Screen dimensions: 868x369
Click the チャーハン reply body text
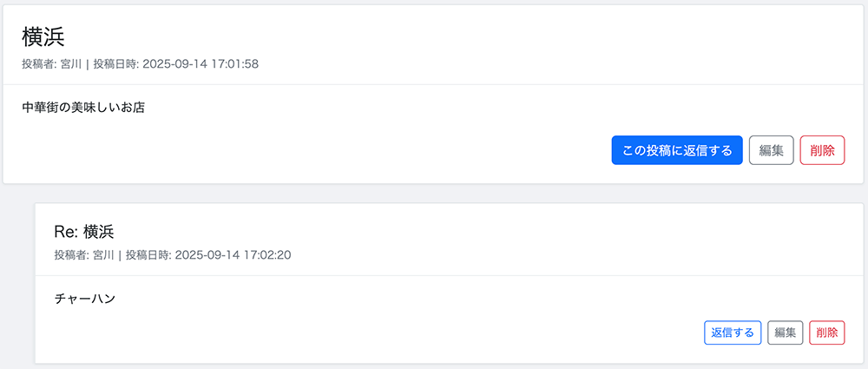coord(85,299)
